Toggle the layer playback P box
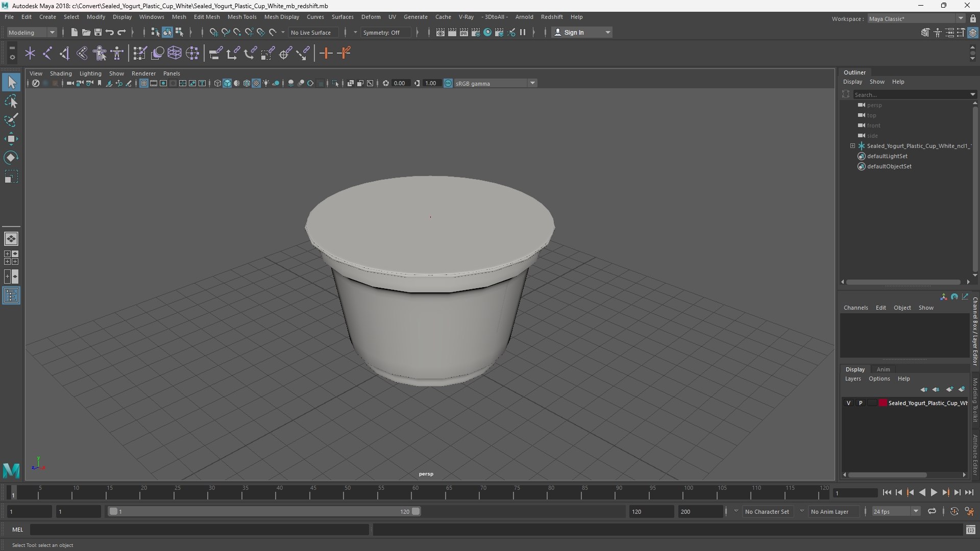The image size is (980, 551). coord(861,403)
